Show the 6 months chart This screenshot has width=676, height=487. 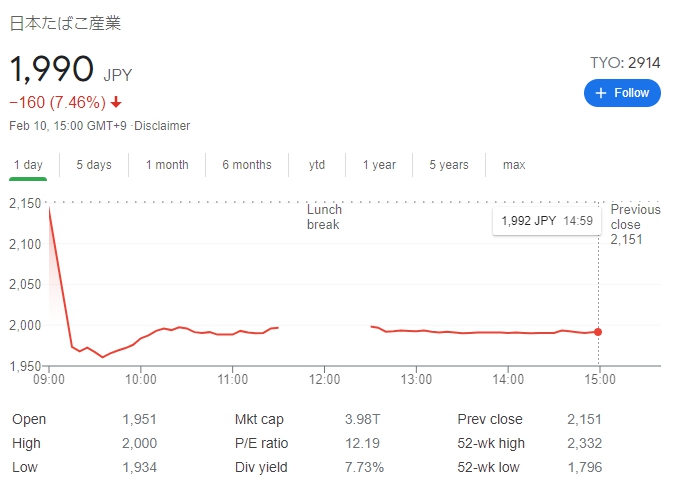click(246, 165)
